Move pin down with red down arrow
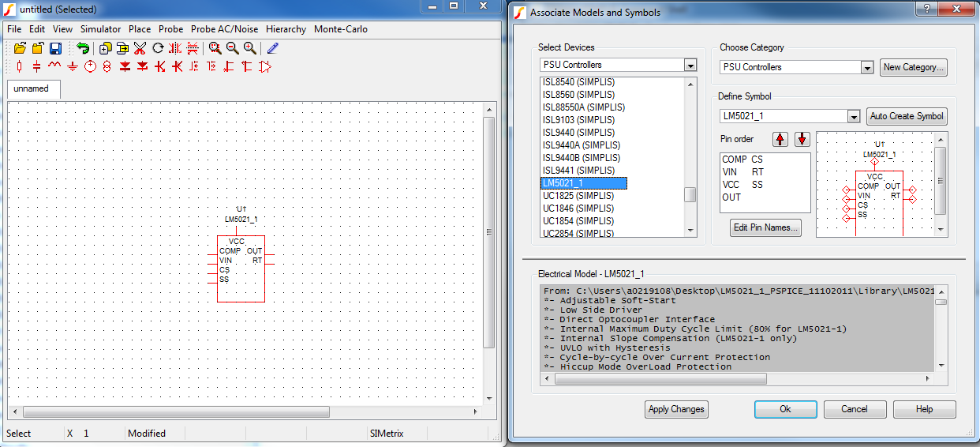980x447 pixels. coord(802,139)
